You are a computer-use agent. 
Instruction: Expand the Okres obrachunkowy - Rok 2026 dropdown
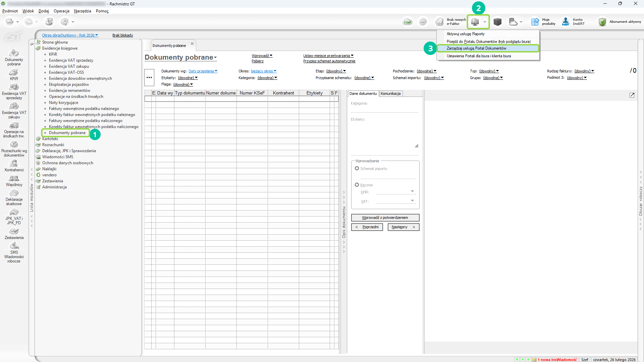pyautogui.click(x=70, y=35)
